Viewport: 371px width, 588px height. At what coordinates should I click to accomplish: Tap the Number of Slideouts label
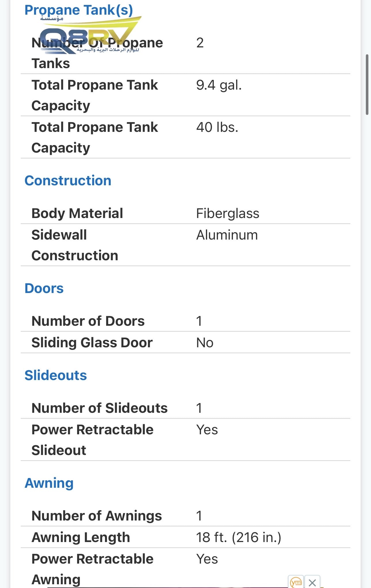tap(100, 408)
